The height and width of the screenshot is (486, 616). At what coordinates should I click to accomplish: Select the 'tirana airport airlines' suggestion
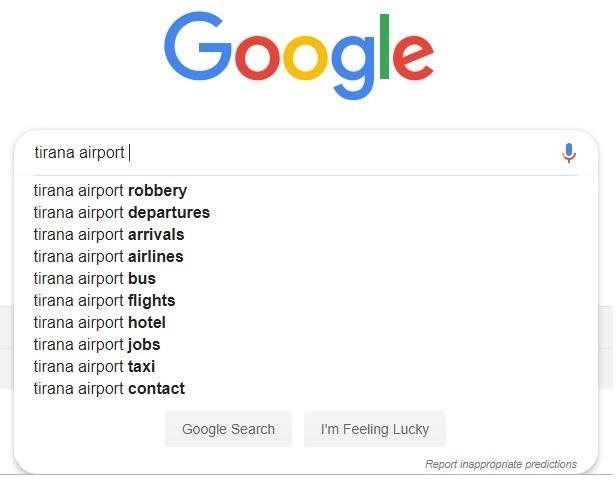click(x=108, y=256)
